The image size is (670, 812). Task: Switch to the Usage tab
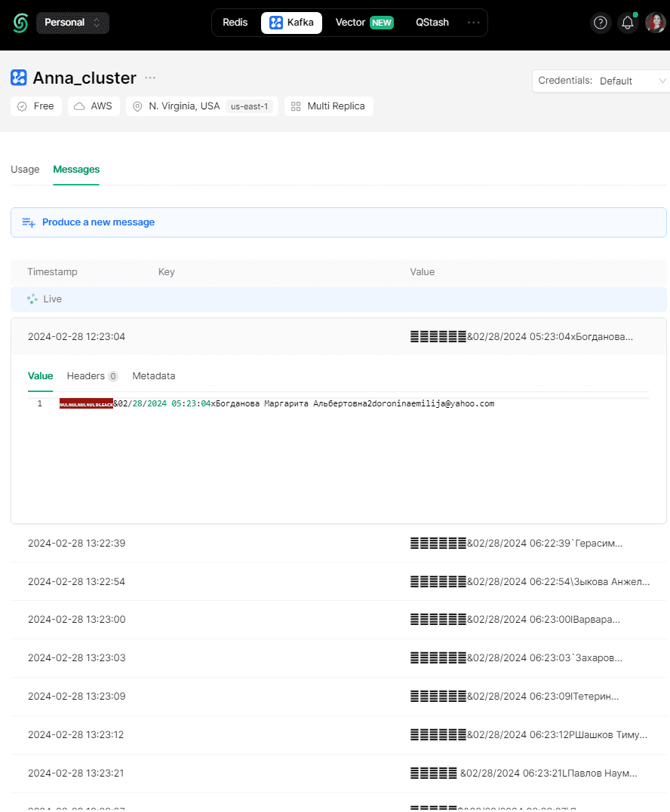click(25, 170)
